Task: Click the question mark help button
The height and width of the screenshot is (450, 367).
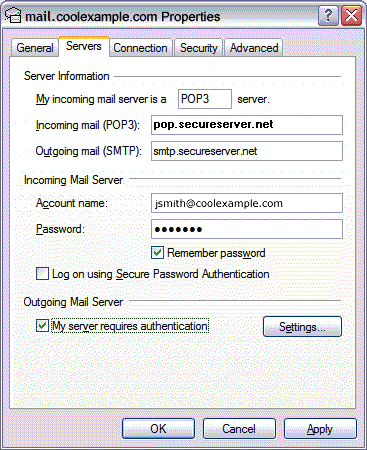Action: 328,16
